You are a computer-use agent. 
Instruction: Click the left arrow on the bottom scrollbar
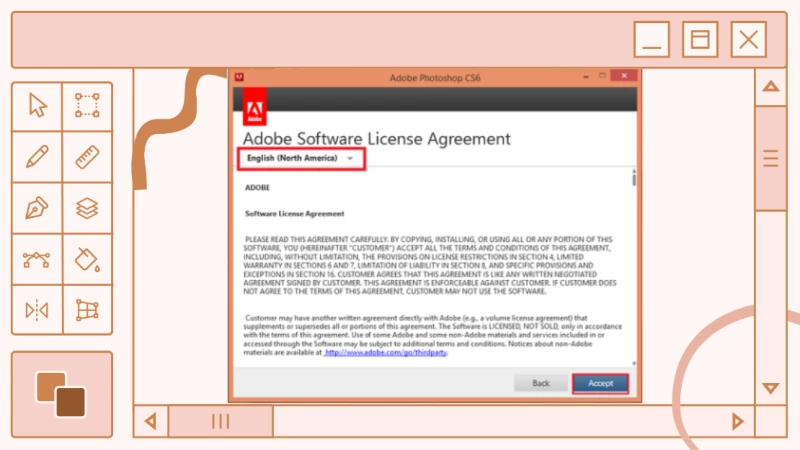click(151, 421)
